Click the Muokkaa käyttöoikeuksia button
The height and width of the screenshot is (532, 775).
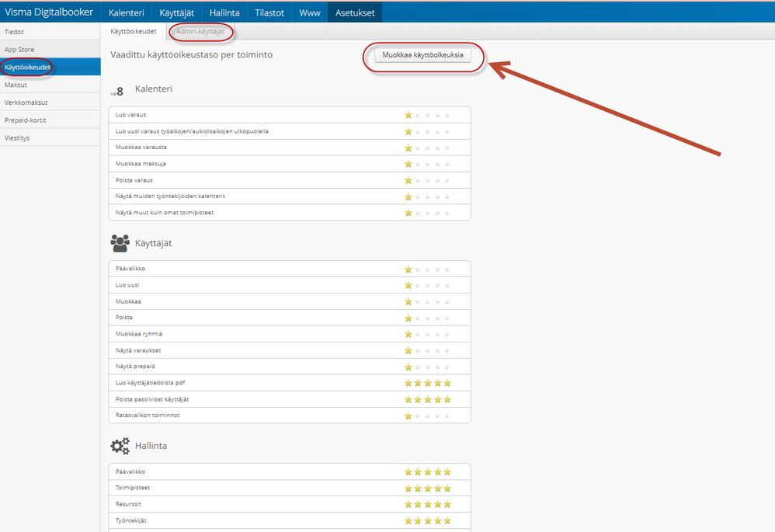pyautogui.click(x=422, y=55)
